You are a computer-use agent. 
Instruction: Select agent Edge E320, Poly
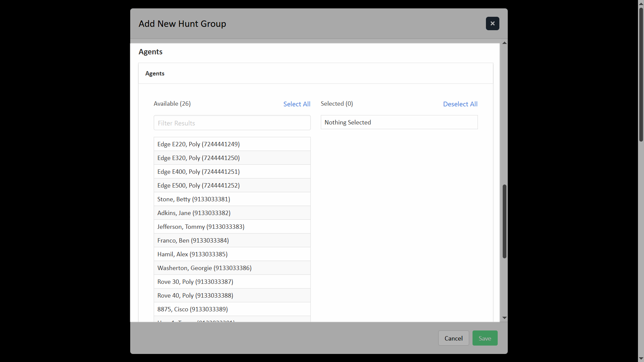pyautogui.click(x=232, y=158)
